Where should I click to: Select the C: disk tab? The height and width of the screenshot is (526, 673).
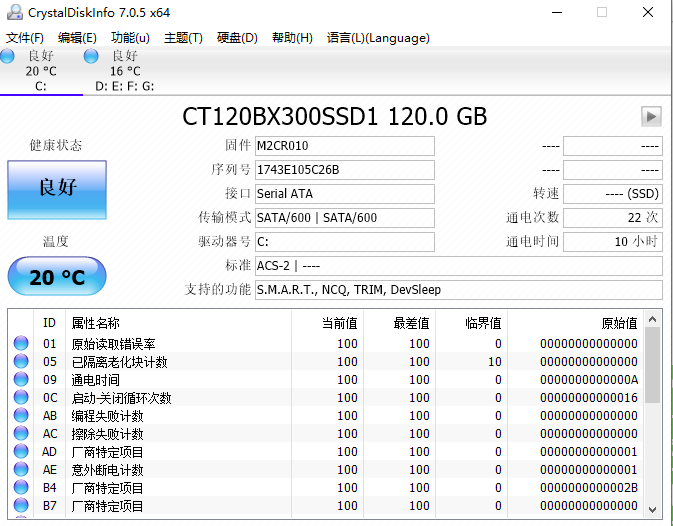[x=41, y=71]
